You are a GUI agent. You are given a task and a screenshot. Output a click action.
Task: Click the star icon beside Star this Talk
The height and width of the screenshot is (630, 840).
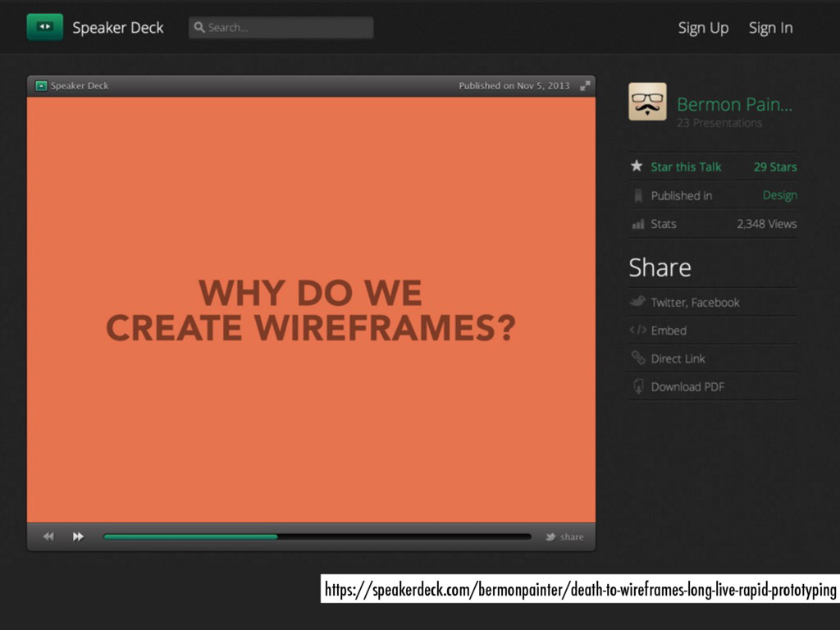[x=637, y=167]
